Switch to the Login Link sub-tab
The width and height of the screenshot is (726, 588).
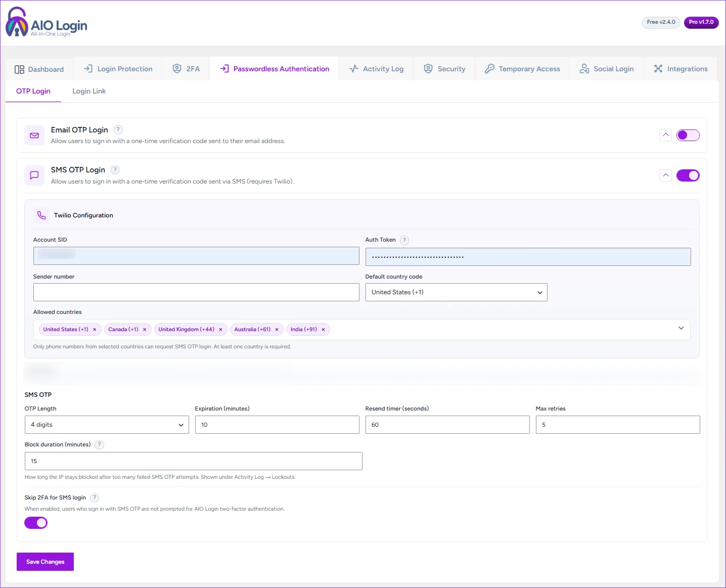[x=89, y=92]
